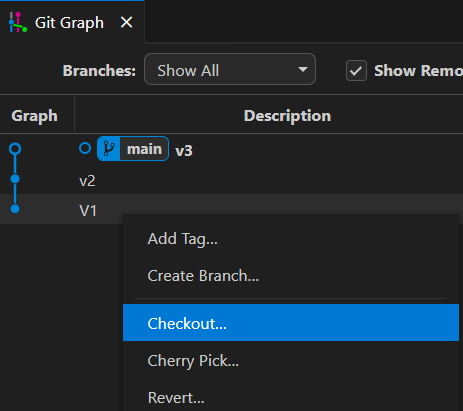Choose Cherry Pick... from context menu
The image size is (463, 411).
pyautogui.click(x=291, y=360)
